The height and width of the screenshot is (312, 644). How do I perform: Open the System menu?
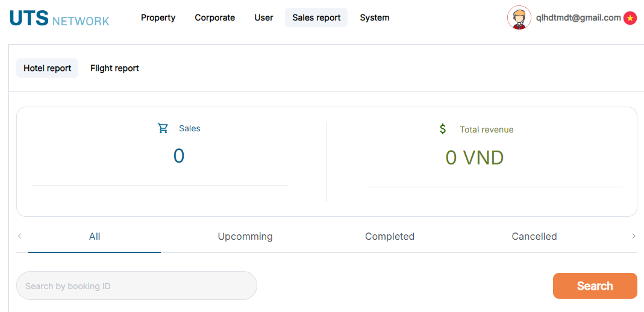[375, 17]
